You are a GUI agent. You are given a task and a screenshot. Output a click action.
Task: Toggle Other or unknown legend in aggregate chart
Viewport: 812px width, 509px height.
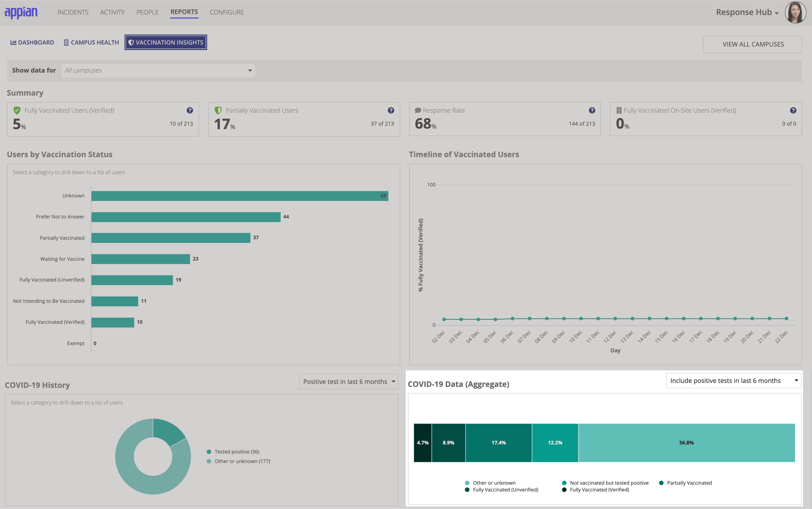(490, 483)
